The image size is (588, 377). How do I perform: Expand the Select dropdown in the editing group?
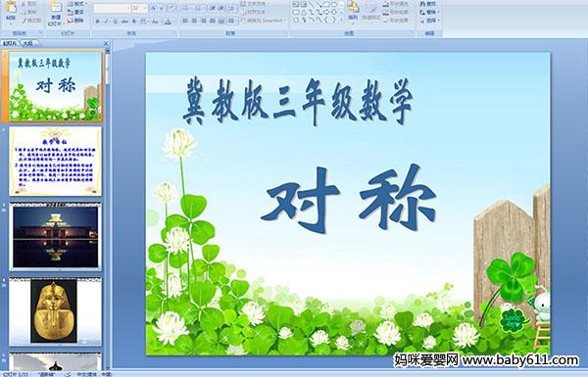[x=428, y=21]
